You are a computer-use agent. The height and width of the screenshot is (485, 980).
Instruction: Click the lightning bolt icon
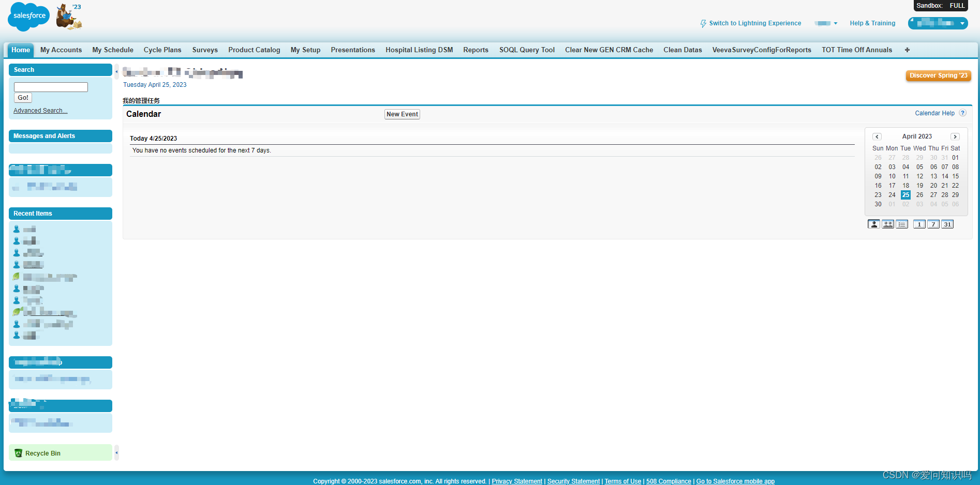(x=703, y=23)
